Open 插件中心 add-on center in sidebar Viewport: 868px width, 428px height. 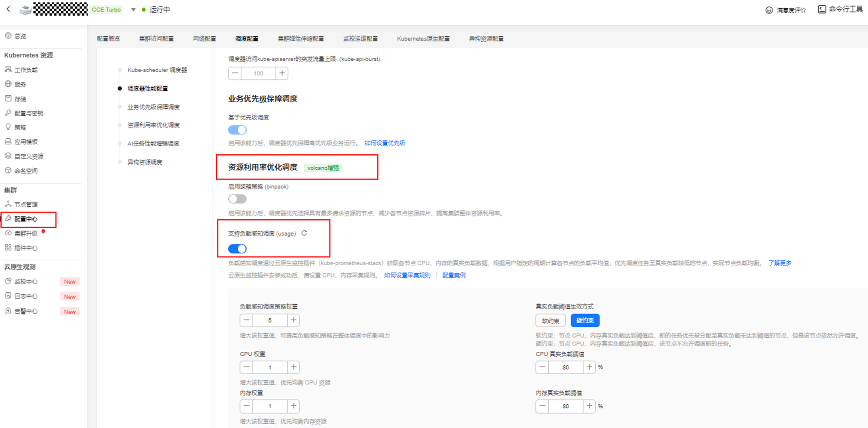[21, 248]
